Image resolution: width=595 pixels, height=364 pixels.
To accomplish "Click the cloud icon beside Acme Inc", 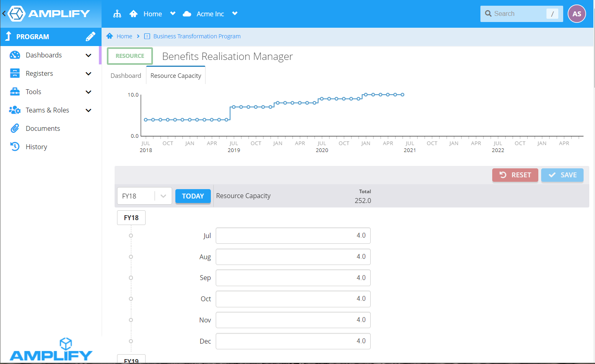I will coord(187,14).
